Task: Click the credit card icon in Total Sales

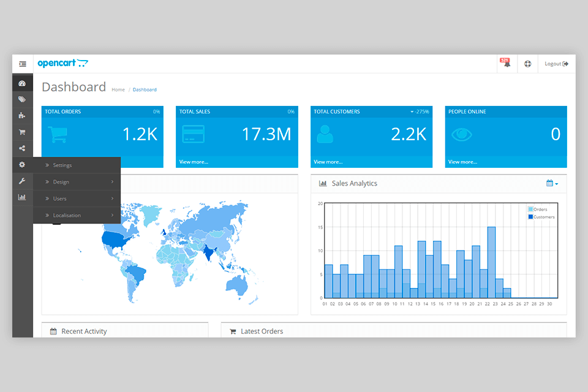Action: pos(193,134)
